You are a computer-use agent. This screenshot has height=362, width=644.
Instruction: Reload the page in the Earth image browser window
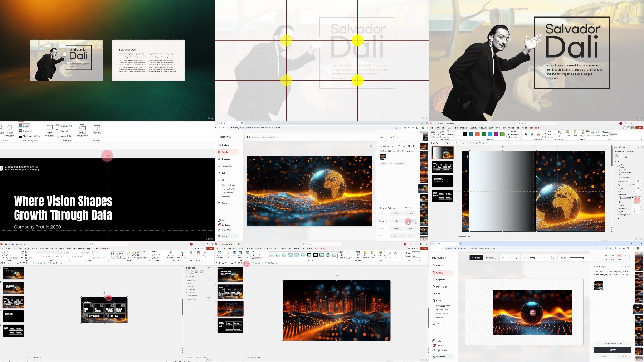[x=224, y=127]
